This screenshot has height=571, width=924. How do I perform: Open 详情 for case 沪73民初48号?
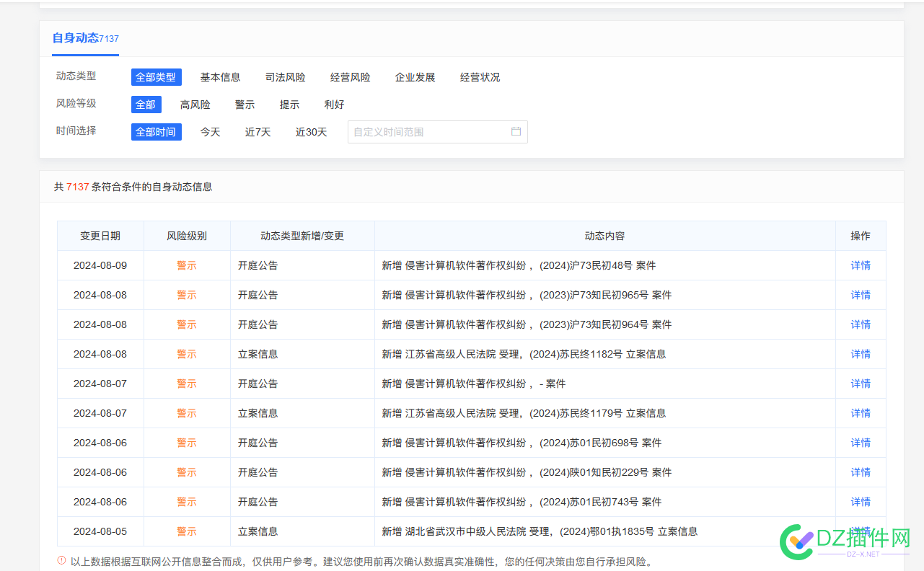click(861, 265)
